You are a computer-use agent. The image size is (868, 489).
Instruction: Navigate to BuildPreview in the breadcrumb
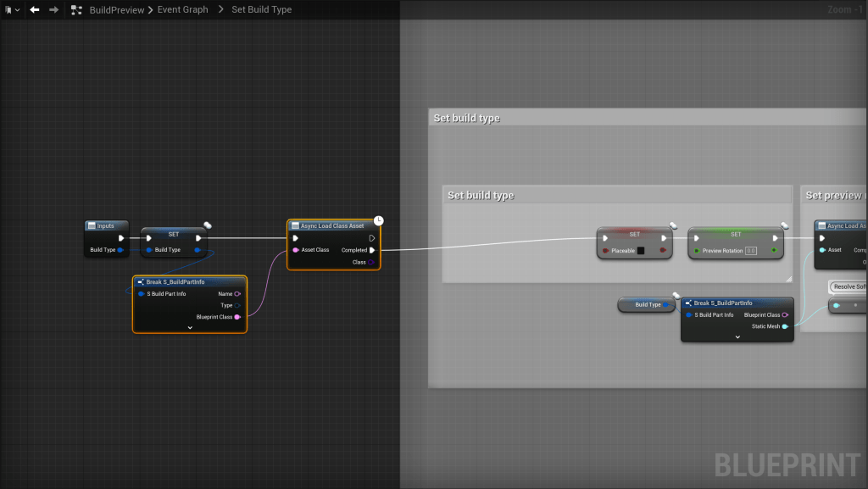117,10
